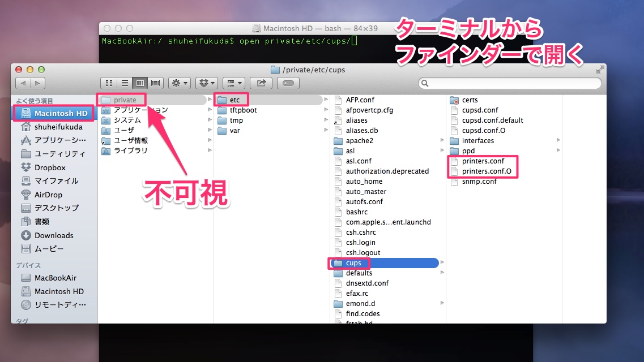
Task: Select リモートディ… under devices
Action: click(x=53, y=305)
